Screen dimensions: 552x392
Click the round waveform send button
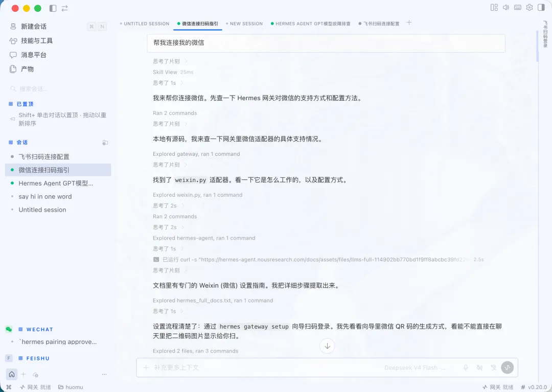508,367
